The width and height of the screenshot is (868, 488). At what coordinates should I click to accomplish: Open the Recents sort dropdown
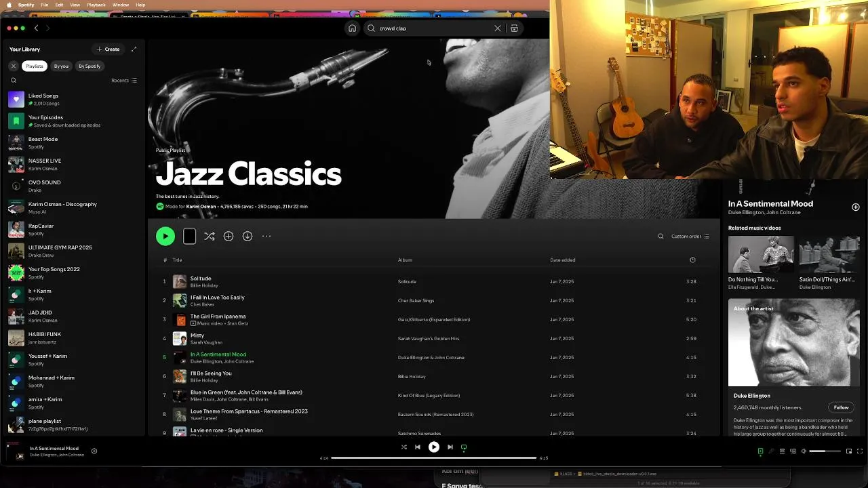(124, 80)
